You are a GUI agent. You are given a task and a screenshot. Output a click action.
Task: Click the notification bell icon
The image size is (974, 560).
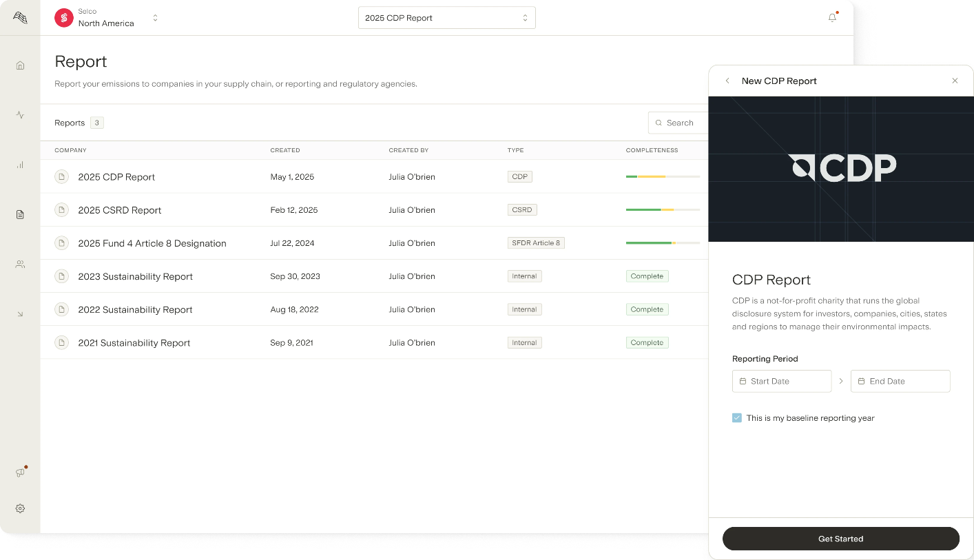coord(832,18)
